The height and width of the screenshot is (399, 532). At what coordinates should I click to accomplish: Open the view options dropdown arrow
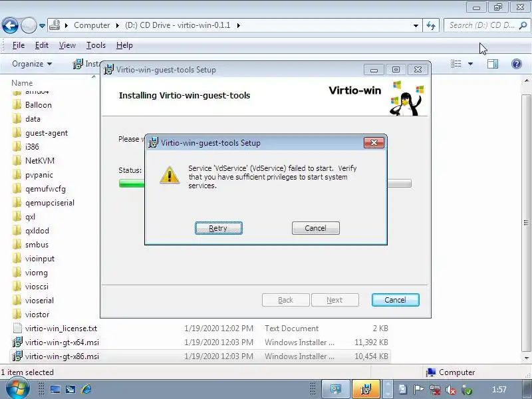click(470, 64)
